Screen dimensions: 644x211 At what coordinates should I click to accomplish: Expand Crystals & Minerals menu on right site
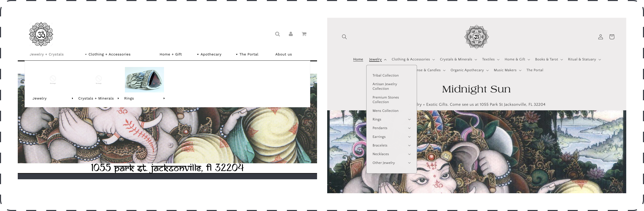tap(458, 59)
